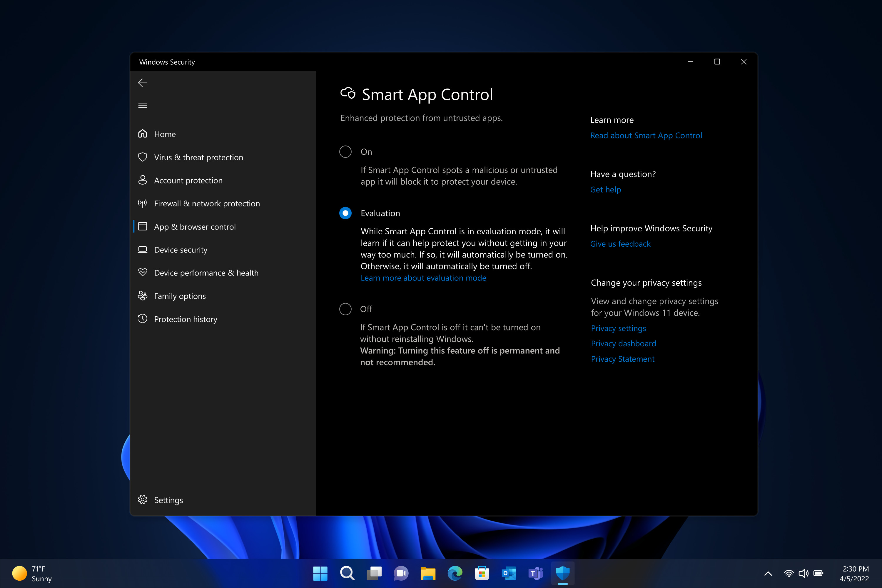Go to the Account protection section
Image resolution: width=882 pixels, height=588 pixels.
click(x=143, y=181)
